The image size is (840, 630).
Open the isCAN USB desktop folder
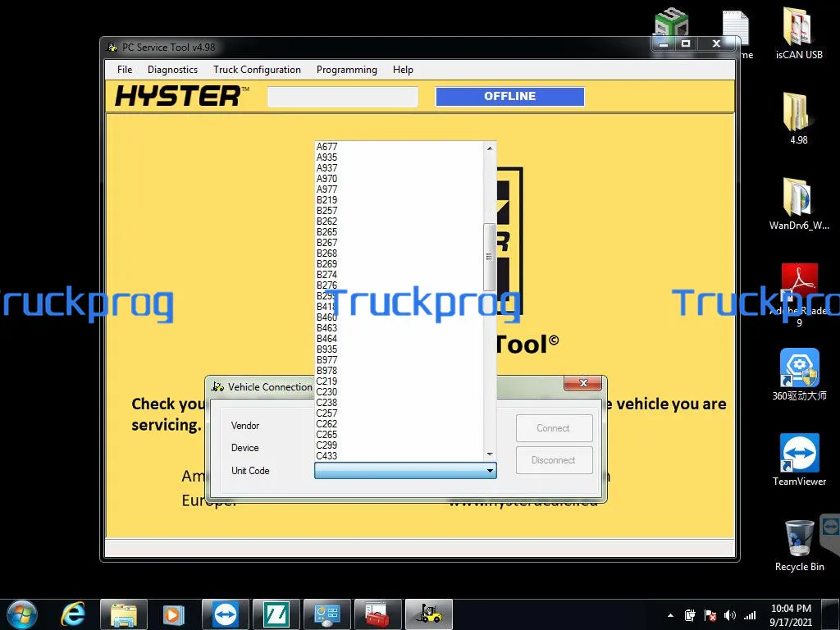point(798,33)
